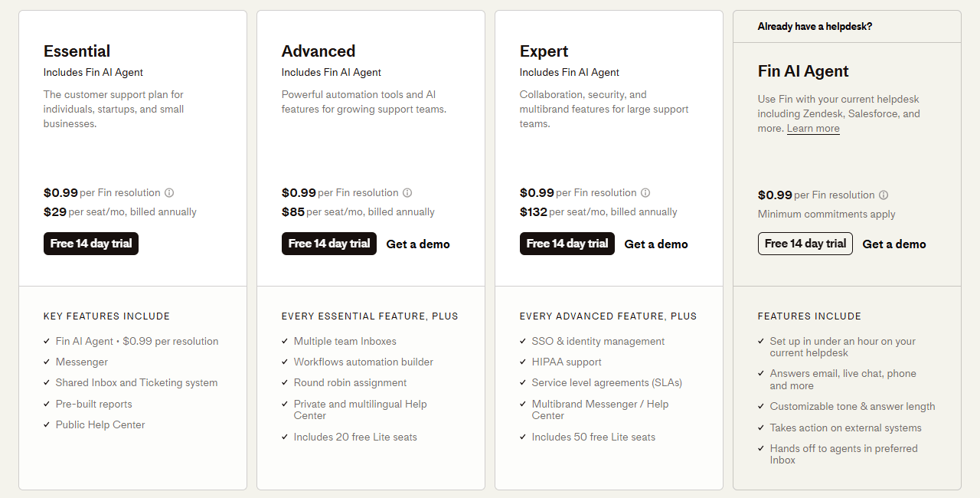The image size is (980, 498).
Task: Click Multibrand Messenger / Help Center feature entry
Action: 600,409
